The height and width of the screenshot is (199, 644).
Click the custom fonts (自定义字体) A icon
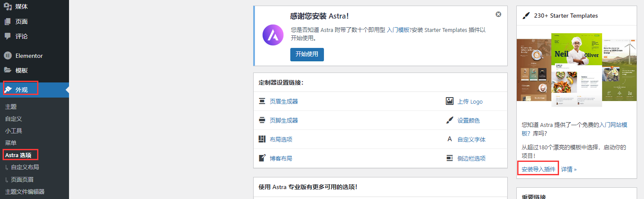pyautogui.click(x=450, y=139)
